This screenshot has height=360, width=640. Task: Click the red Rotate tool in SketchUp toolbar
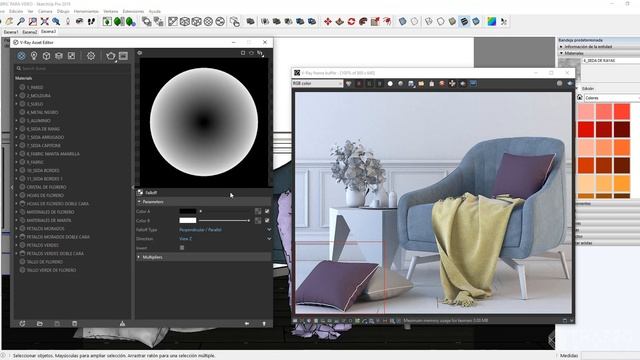tap(351, 22)
